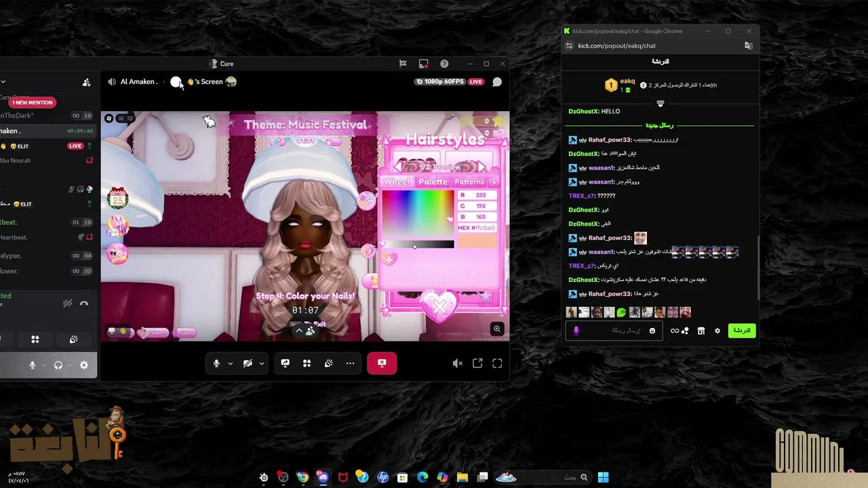Click the peach color preview swatch
868x488 pixels.
point(477,241)
